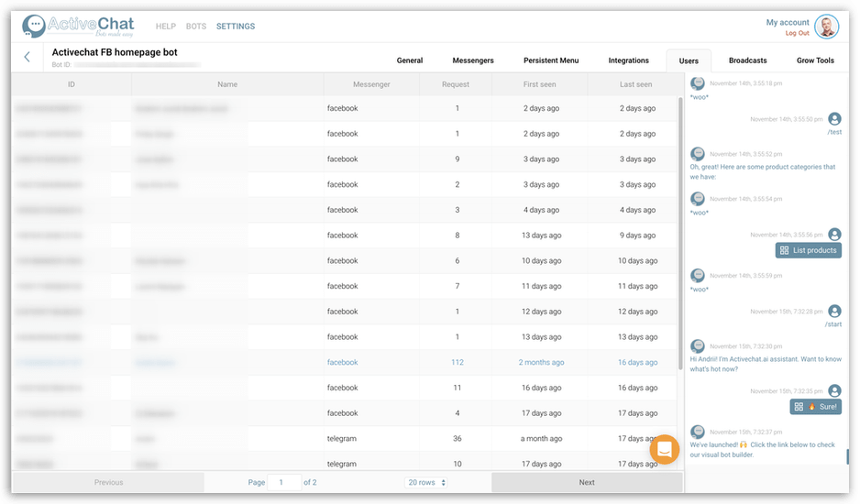The height and width of the screenshot is (504, 860).
Task: Open the General tab
Action: click(410, 60)
